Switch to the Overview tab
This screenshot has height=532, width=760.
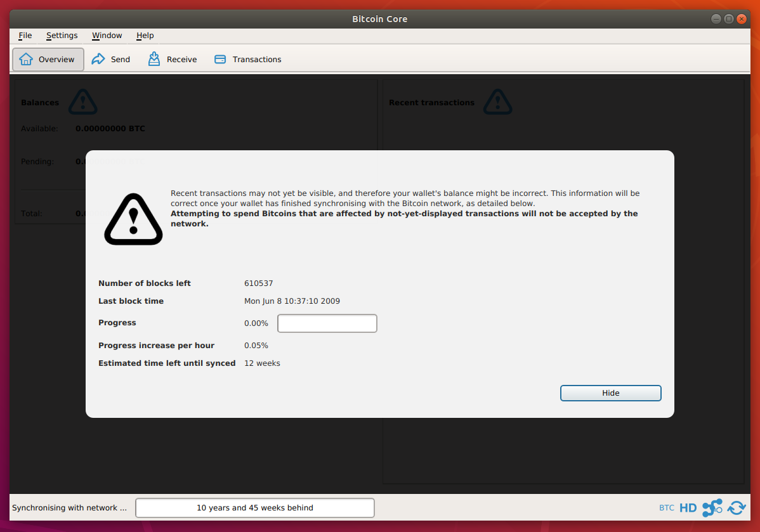click(x=48, y=59)
